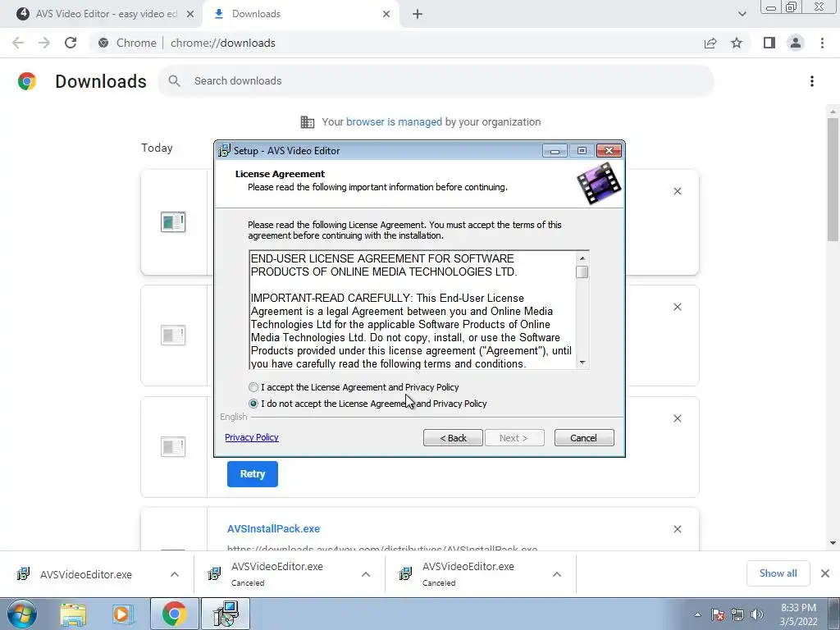The height and width of the screenshot is (630, 840).
Task: Click the share page icon
Action: coord(710,43)
